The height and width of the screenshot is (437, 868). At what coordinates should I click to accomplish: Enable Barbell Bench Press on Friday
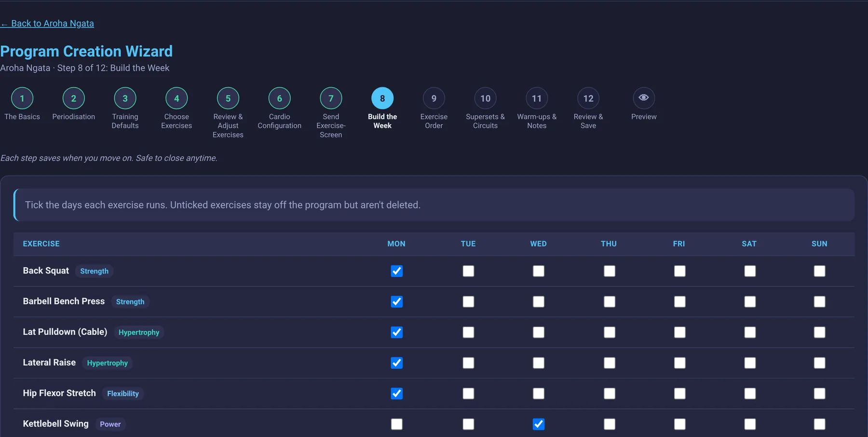pos(679,301)
